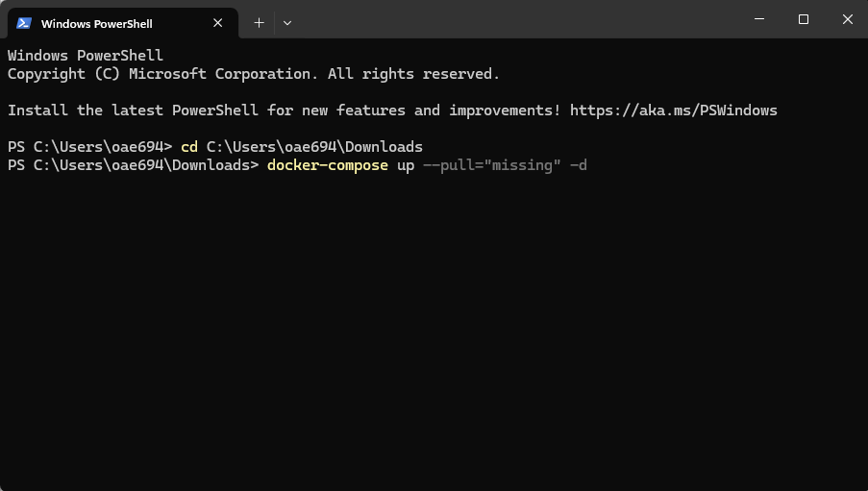This screenshot has width=868, height=491.
Task: Minimize the terminal window
Action: (759, 19)
